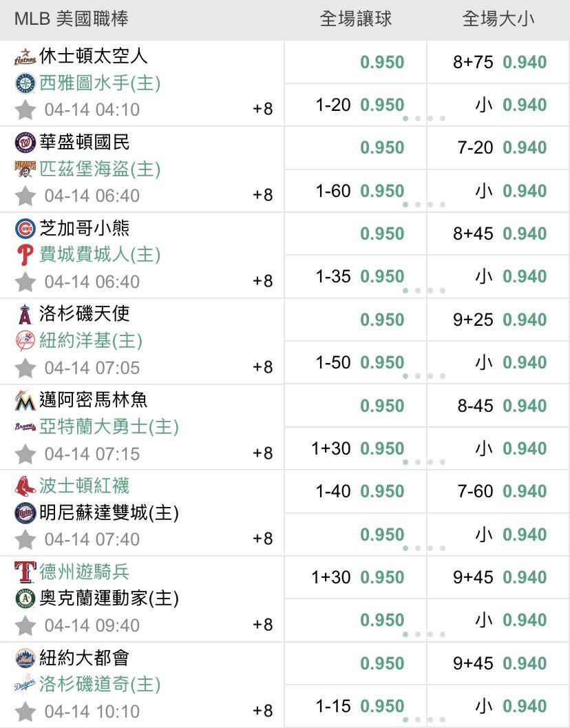Expand +8 markets for Marlins-Braves game
Image resolution: width=570 pixels, height=728 pixels.
click(x=263, y=453)
